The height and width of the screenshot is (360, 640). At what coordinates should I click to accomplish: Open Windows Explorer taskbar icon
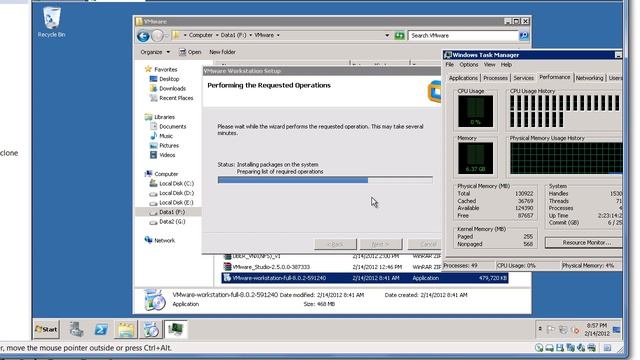pos(126,329)
